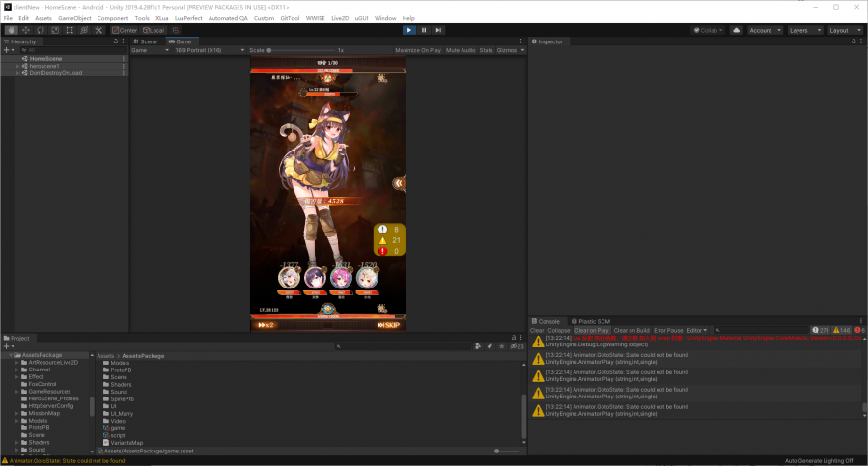
Task: Open HomeScene row options menu
Action: tap(123, 58)
